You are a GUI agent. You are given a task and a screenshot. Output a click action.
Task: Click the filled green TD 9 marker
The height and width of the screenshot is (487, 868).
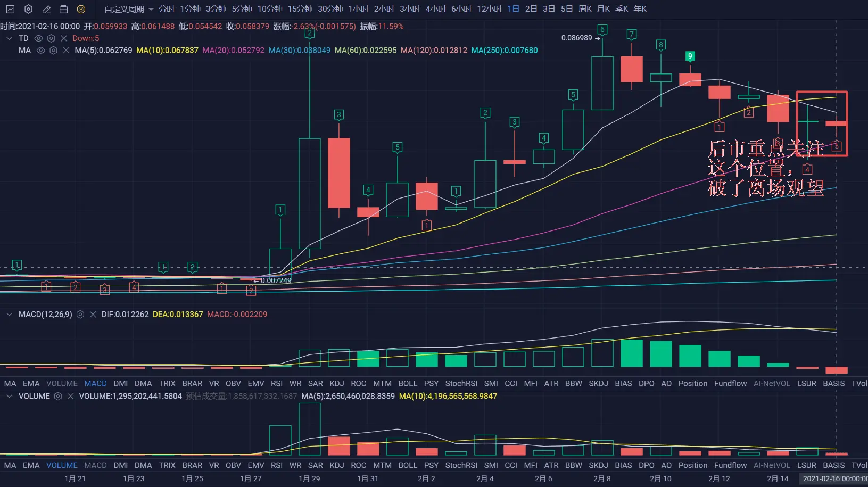690,56
